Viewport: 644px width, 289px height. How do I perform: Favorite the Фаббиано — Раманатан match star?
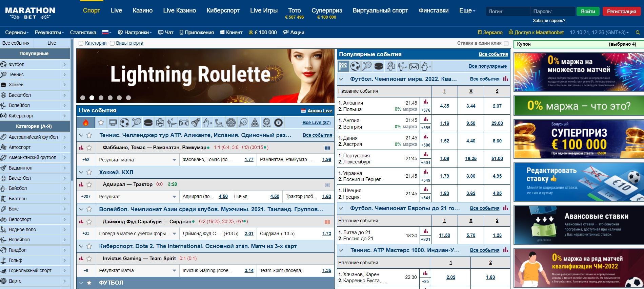(89, 148)
